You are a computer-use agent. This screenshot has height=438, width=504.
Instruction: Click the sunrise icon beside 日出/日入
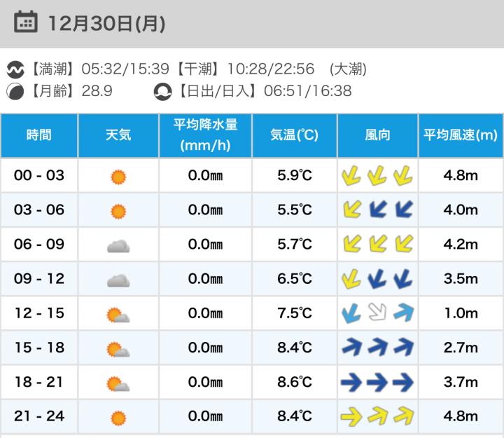163,91
